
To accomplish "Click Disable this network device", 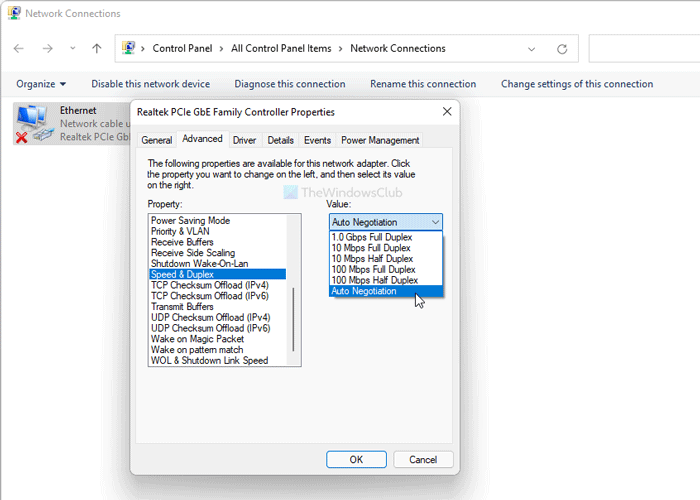I will pyautogui.click(x=150, y=84).
